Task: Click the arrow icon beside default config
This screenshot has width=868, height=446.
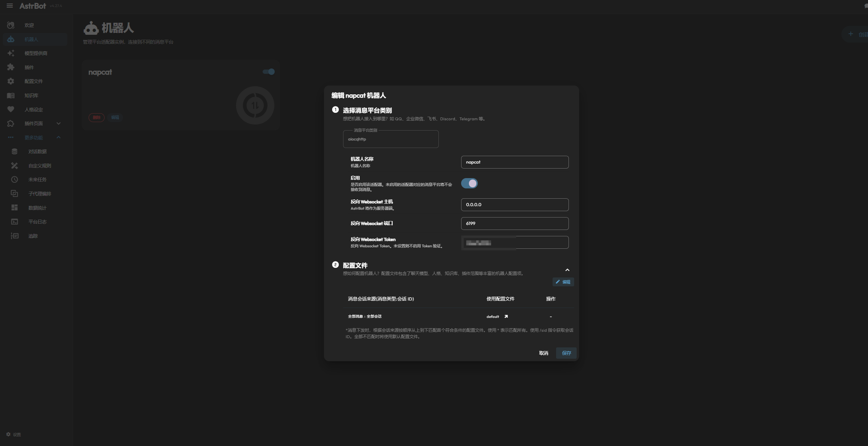Action: (x=506, y=316)
